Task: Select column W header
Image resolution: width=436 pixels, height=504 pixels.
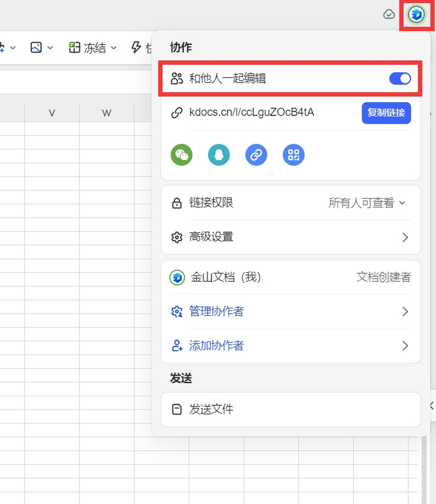Action: click(107, 113)
